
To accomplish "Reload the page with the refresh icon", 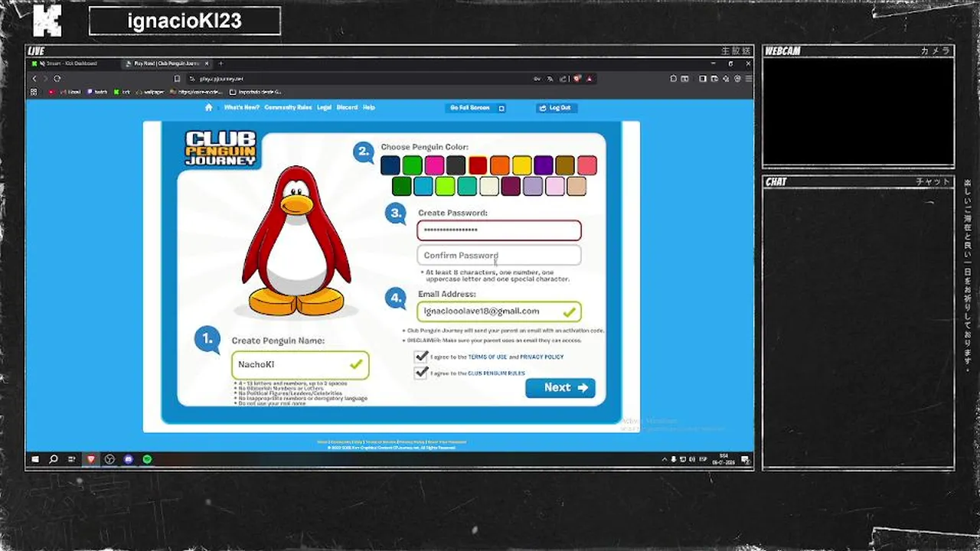I will (57, 78).
